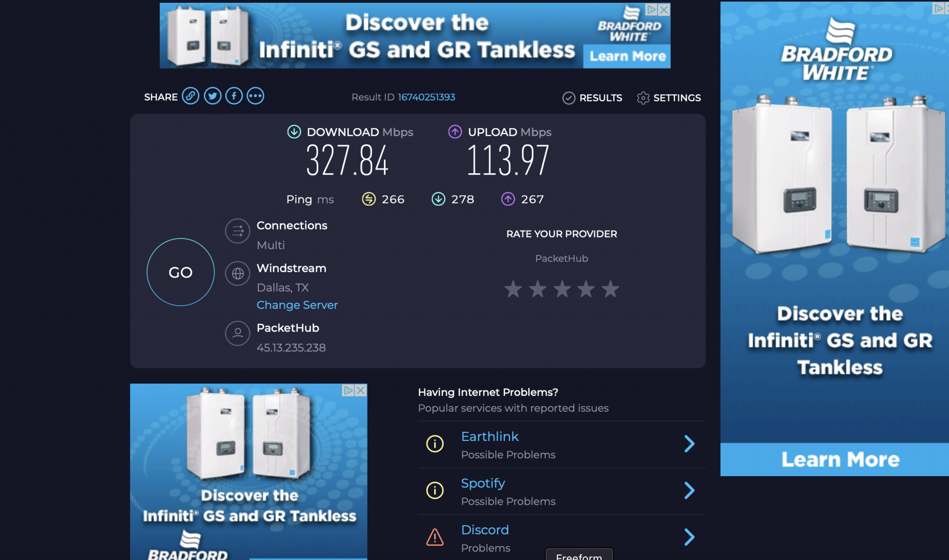Rate provider two stars
Viewport: 949px width, 560px height.
coord(538,289)
